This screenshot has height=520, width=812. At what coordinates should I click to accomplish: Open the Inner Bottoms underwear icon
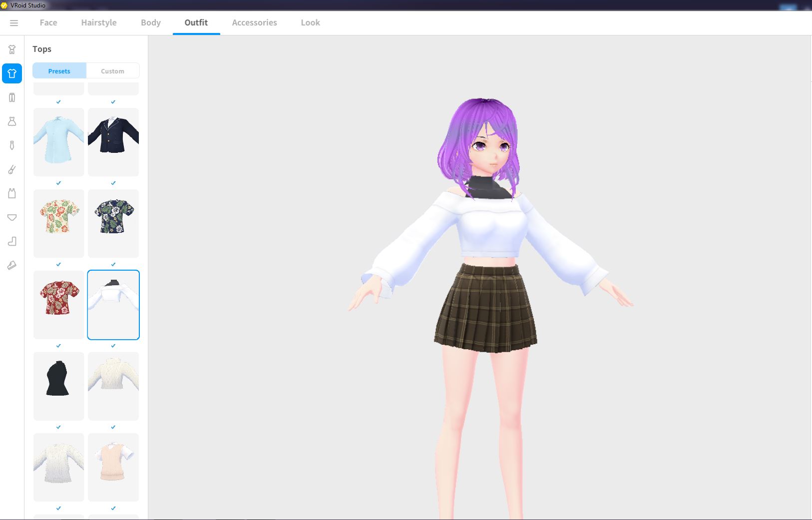coord(12,217)
